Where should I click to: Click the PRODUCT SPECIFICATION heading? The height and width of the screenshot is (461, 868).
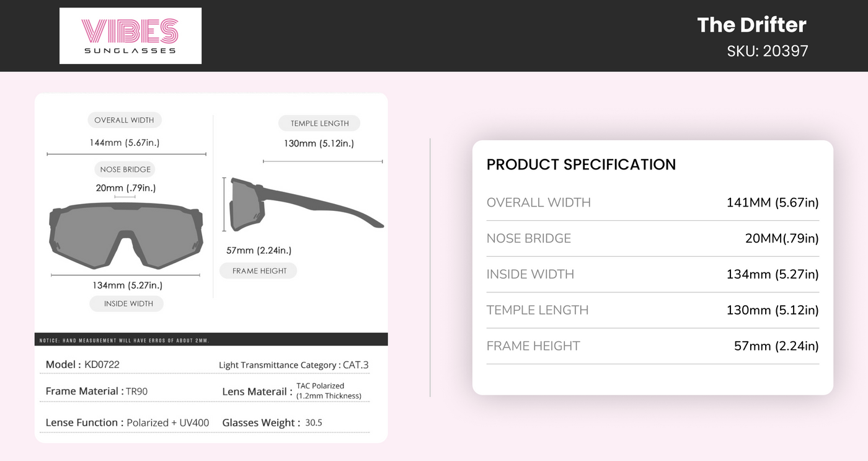tap(581, 164)
